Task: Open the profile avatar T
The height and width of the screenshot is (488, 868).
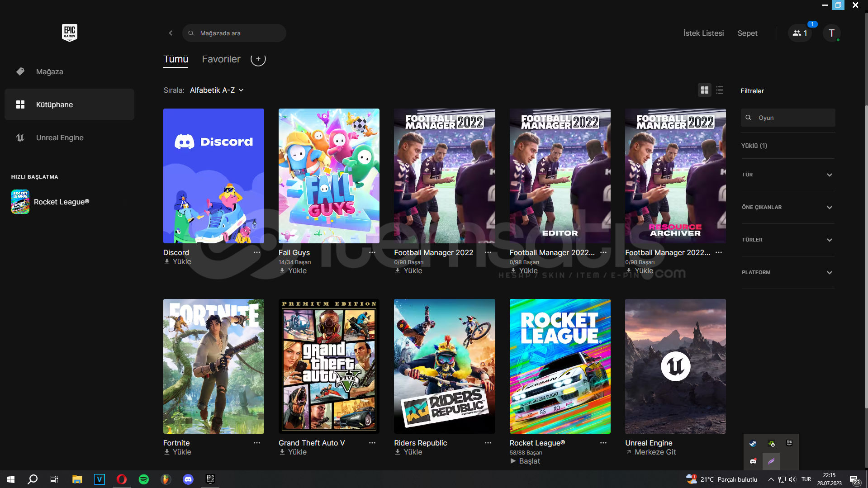Action: click(x=831, y=33)
